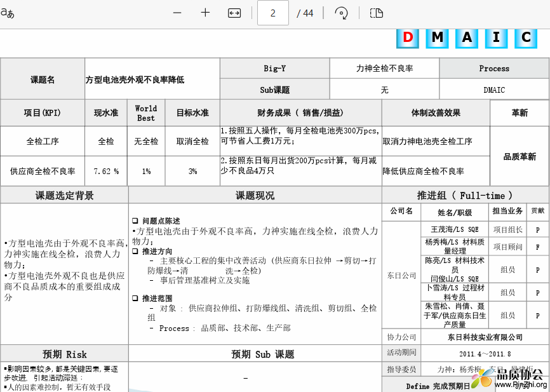The image size is (550, 392).
Task: Click the '项目(KPI)' header cell
Action: point(43,113)
